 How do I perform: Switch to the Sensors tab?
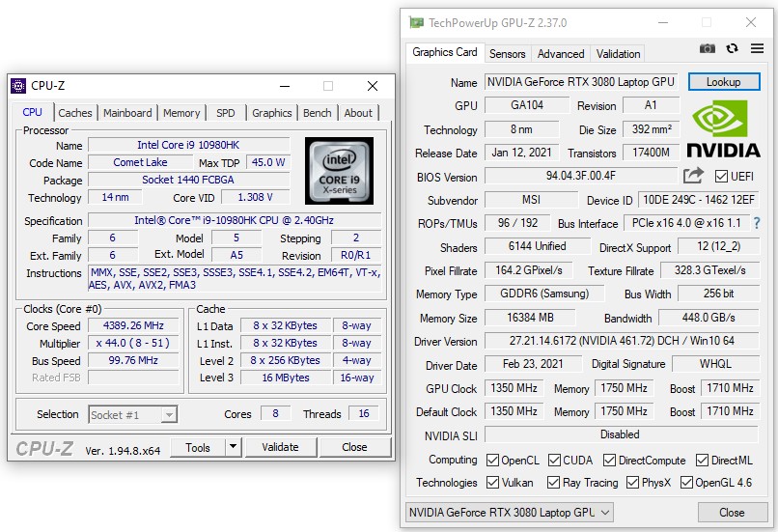click(507, 54)
